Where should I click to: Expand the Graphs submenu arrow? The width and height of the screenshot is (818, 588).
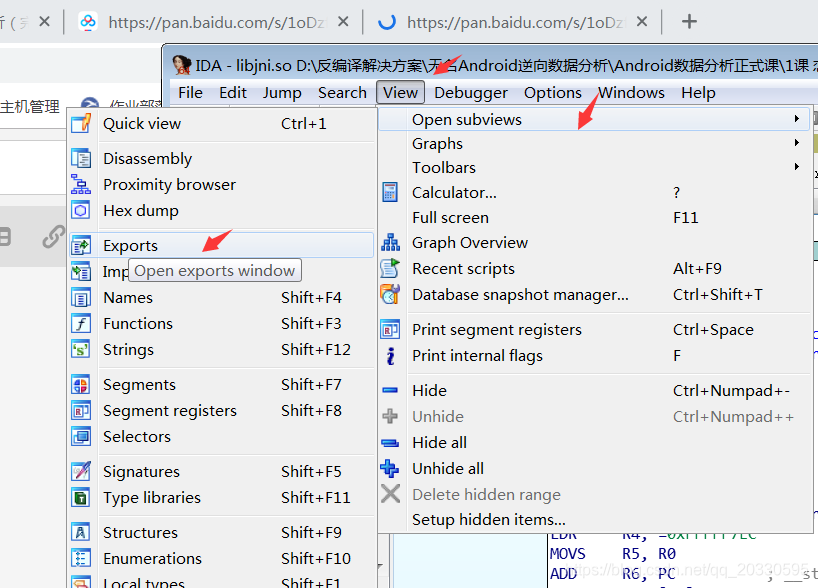click(x=797, y=143)
